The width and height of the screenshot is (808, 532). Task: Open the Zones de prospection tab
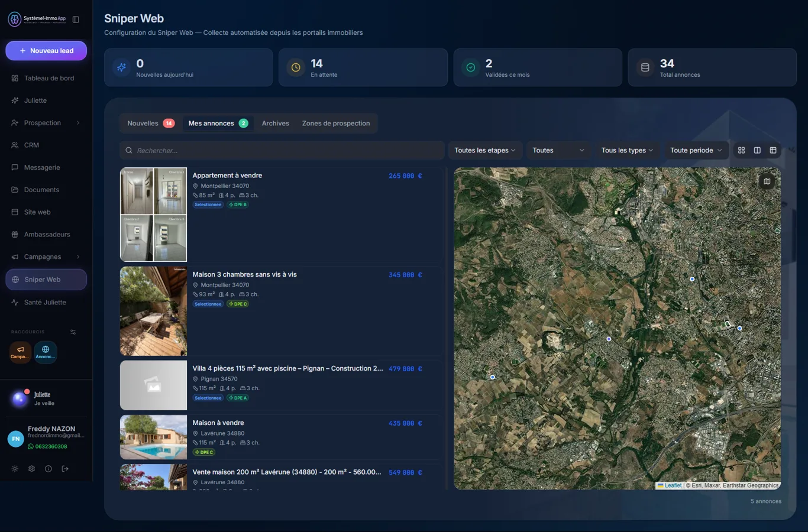pos(336,124)
